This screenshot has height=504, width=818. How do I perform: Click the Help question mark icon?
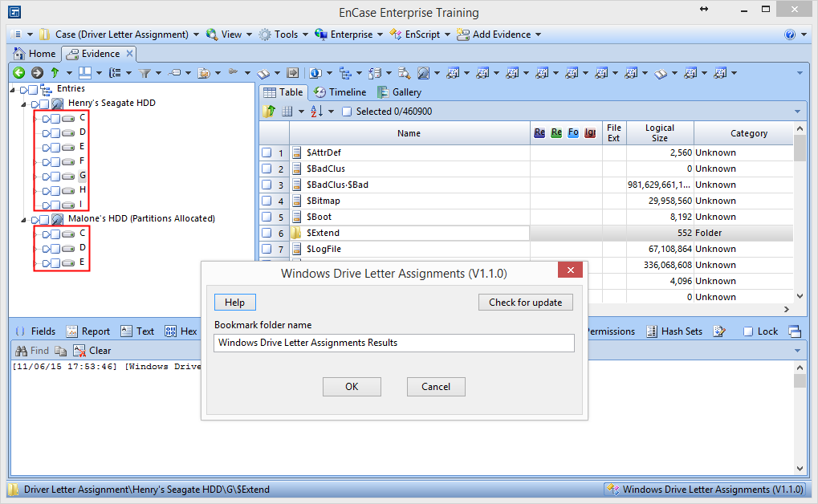790,35
